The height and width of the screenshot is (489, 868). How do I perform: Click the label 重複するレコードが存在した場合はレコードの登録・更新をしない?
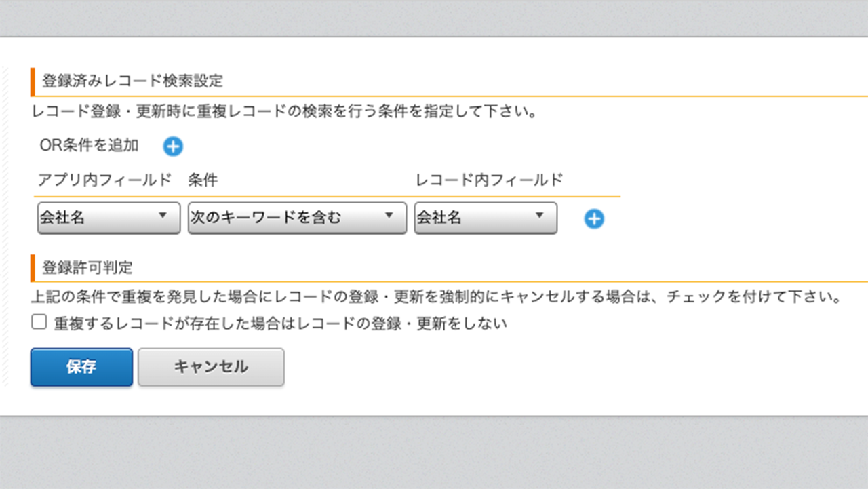(x=281, y=324)
